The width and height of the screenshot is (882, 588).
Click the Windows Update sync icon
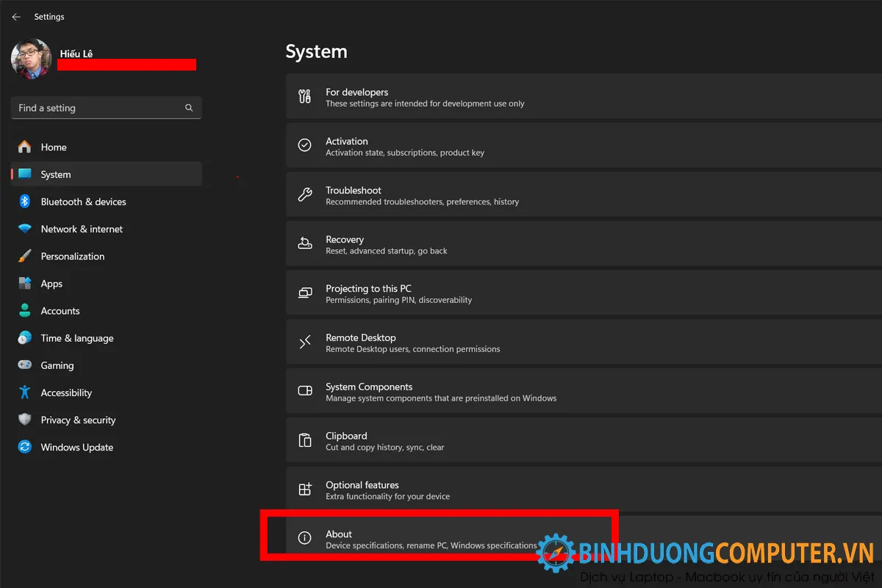pyautogui.click(x=25, y=447)
